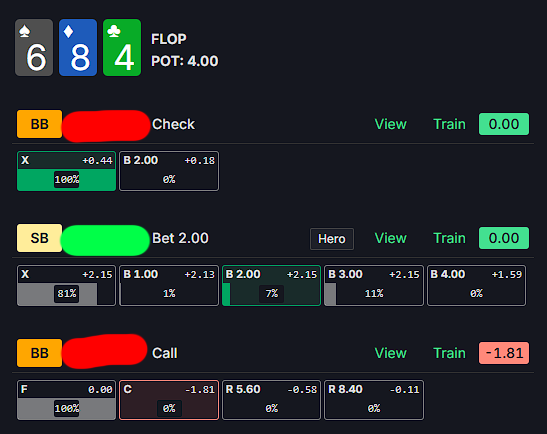547x434 pixels.
Task: Open View for BB Call action
Action: [390, 353]
